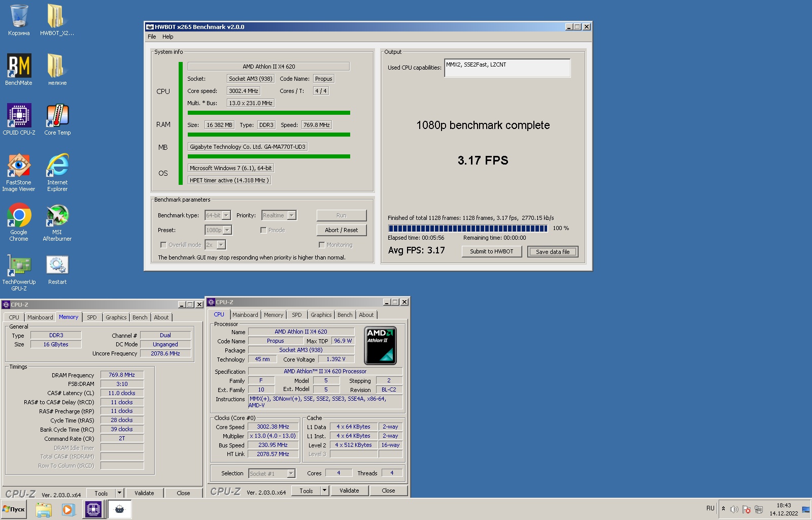Screen dimensions: 812x520
Task: Click Close in left CPU-Z window
Action: pyautogui.click(x=183, y=493)
